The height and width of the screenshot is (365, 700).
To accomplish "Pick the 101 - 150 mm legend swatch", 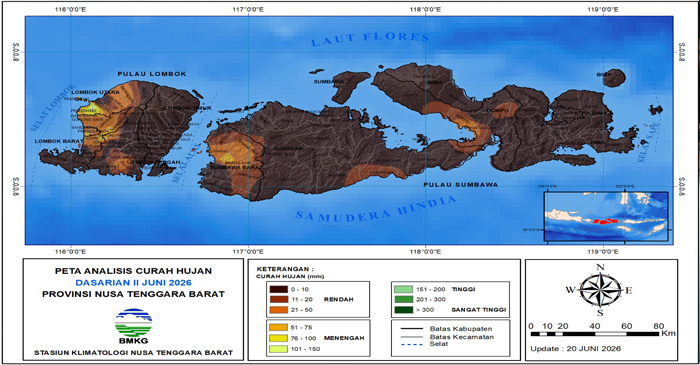I will click(278, 349).
